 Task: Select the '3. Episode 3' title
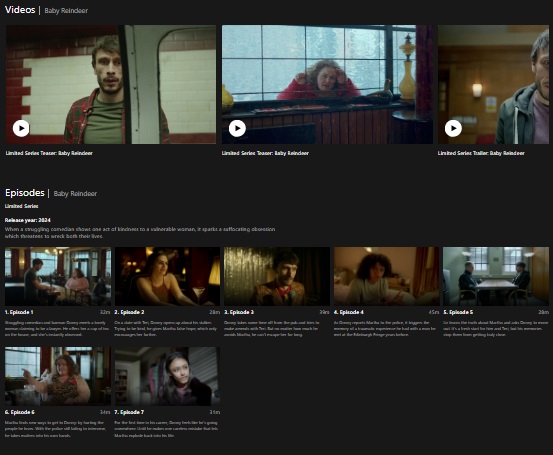pyautogui.click(x=239, y=312)
